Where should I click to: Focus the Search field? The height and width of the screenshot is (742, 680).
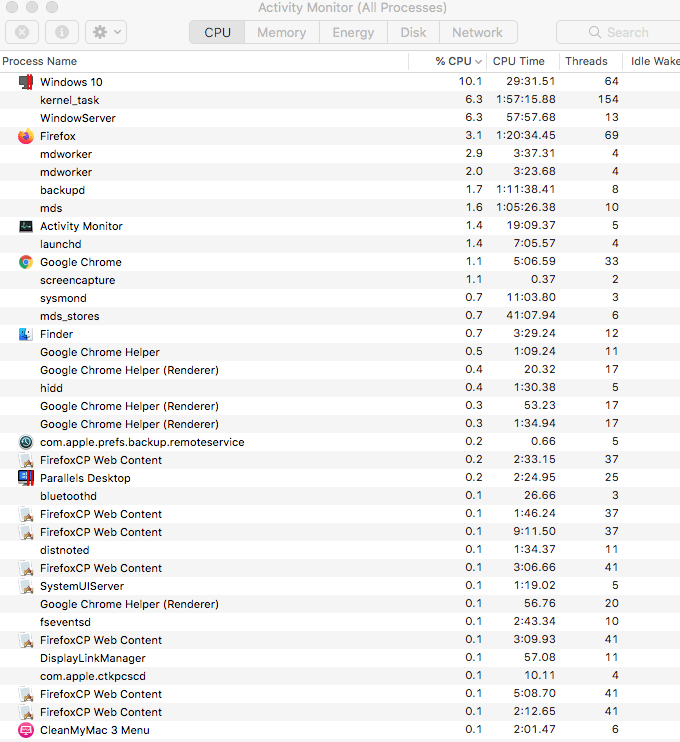[618, 32]
